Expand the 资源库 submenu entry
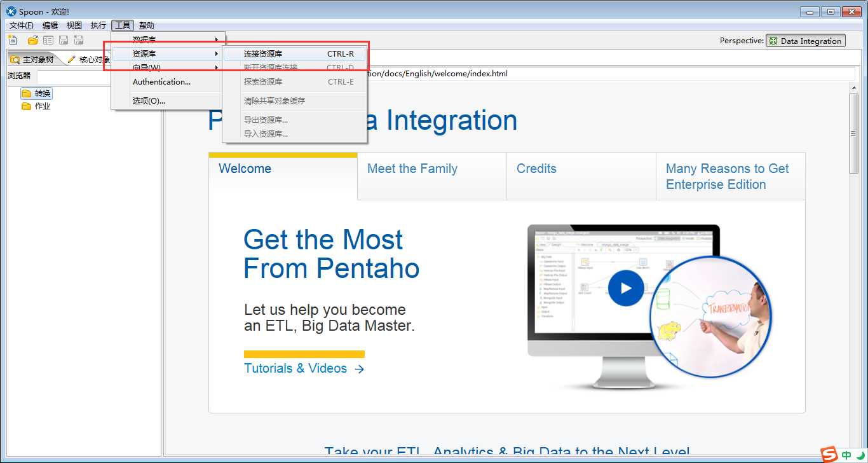 coord(168,54)
